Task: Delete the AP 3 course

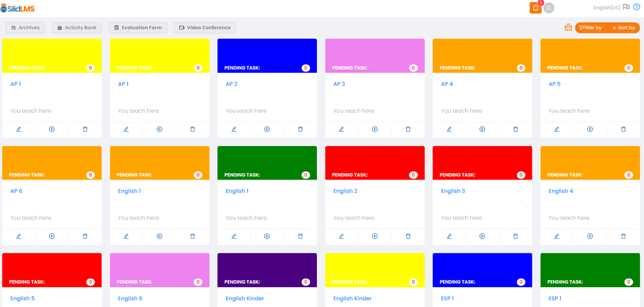Action: [408, 129]
